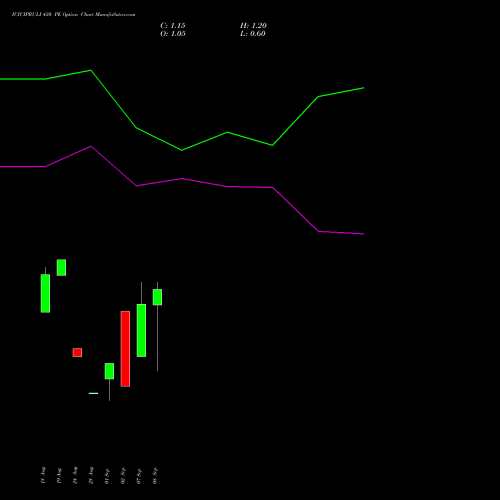
Task: Click the "24 Aug" date axis label
Action: pyautogui.click(x=75, y=475)
